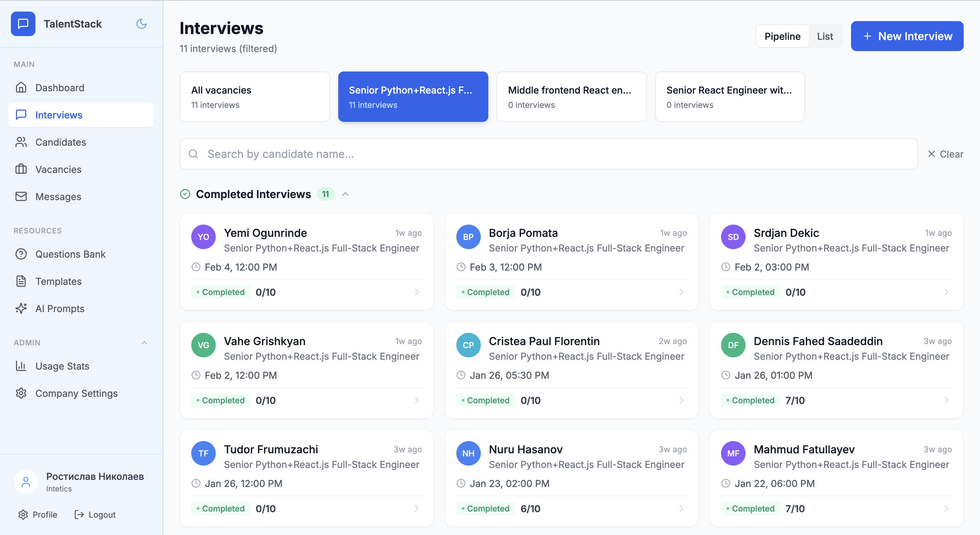Open Questions Bank
Image resolution: width=980 pixels, height=535 pixels.
70,254
